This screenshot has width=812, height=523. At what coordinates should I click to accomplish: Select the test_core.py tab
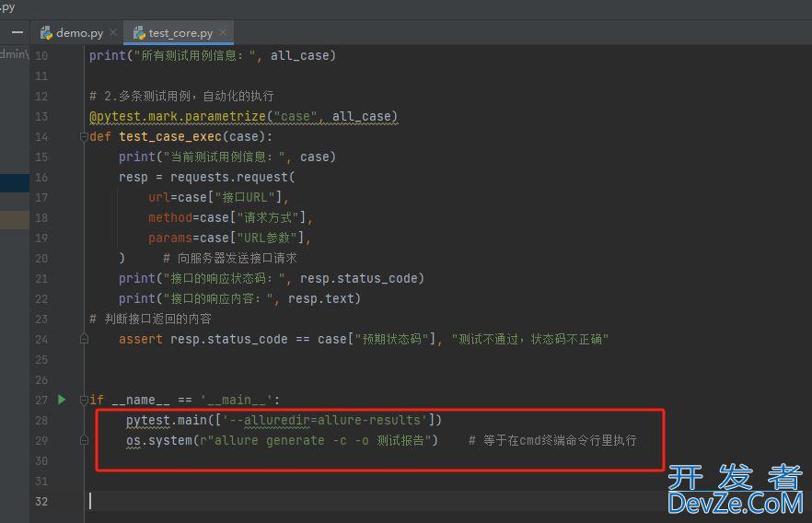180,33
